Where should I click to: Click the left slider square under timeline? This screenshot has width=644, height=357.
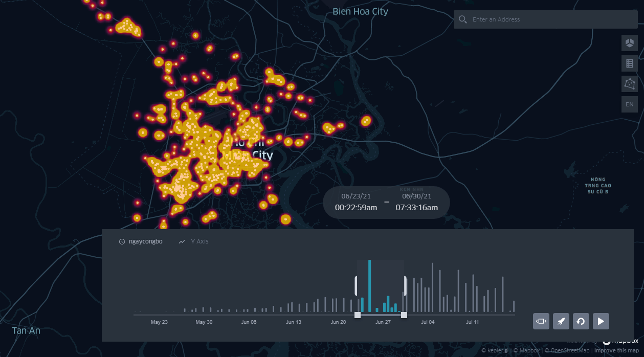pos(358,315)
